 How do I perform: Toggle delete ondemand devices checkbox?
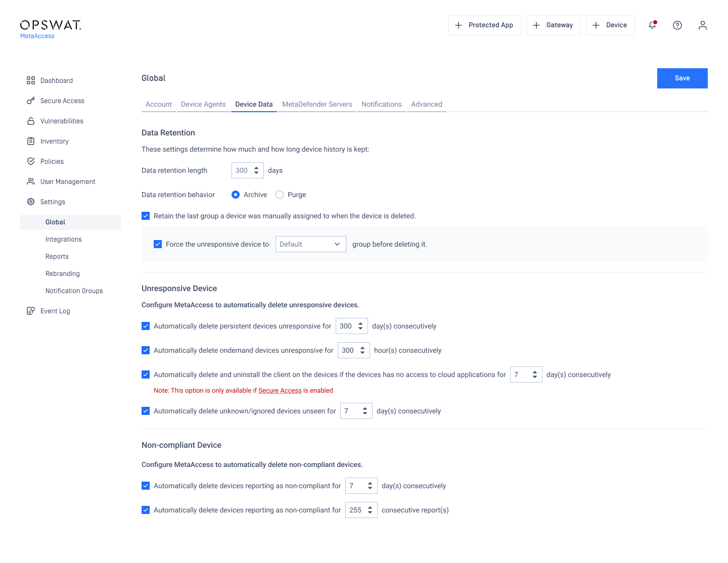(x=146, y=350)
